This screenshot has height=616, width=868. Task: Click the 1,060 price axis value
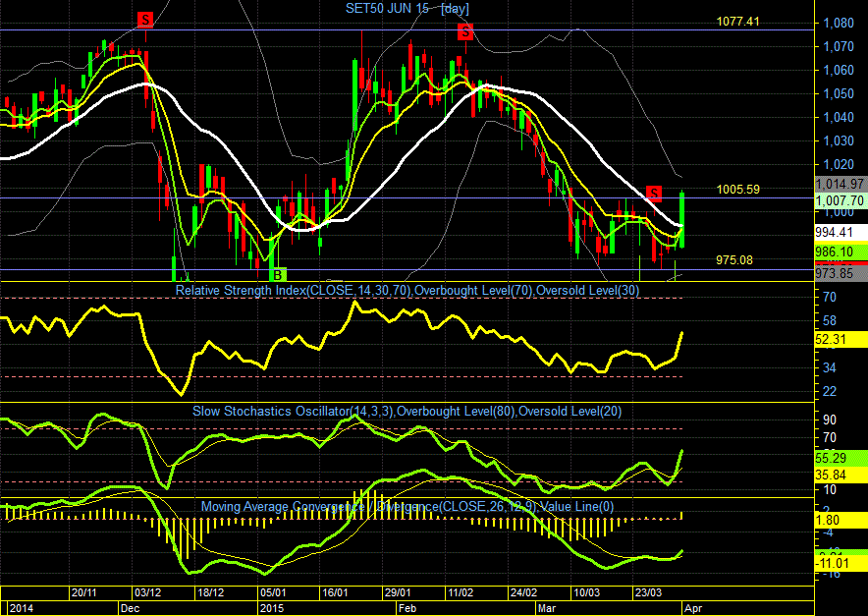click(x=839, y=70)
